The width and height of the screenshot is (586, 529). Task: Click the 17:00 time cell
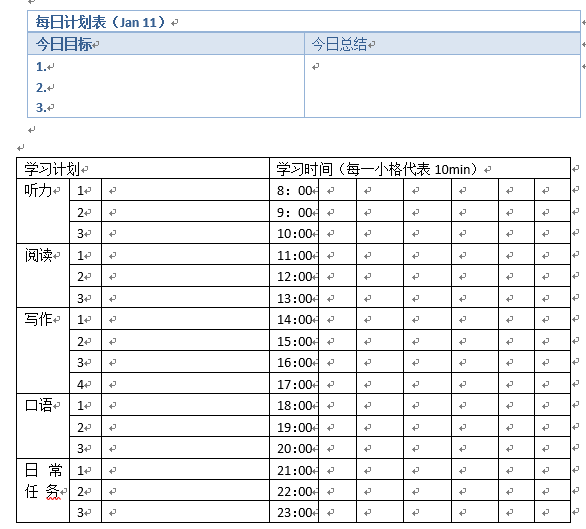[294, 383]
